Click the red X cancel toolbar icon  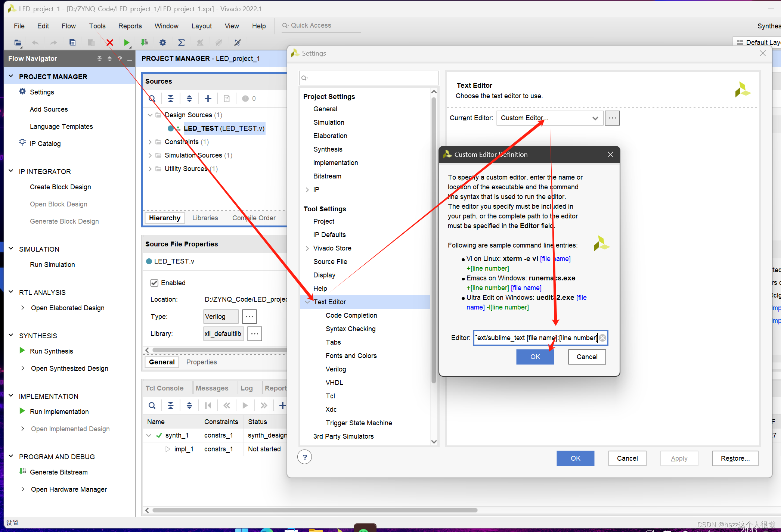(x=109, y=43)
